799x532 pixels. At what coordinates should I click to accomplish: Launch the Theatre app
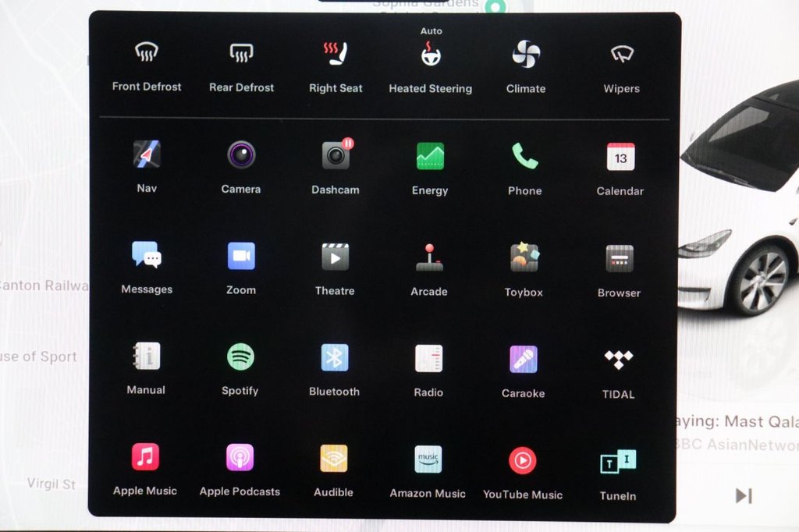click(x=335, y=257)
